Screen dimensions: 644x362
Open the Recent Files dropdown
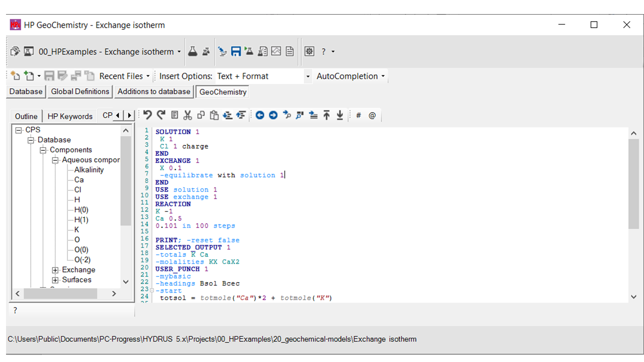[x=147, y=76]
